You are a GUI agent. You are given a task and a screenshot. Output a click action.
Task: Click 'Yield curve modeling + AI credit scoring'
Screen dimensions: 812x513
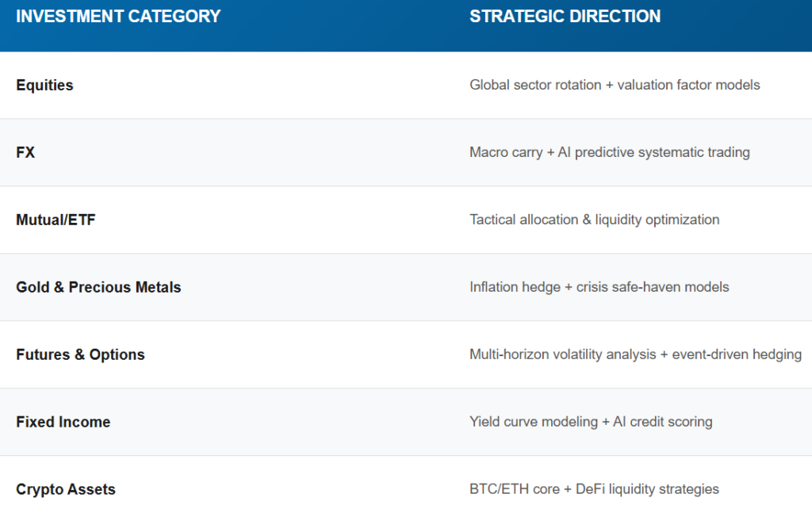point(591,422)
